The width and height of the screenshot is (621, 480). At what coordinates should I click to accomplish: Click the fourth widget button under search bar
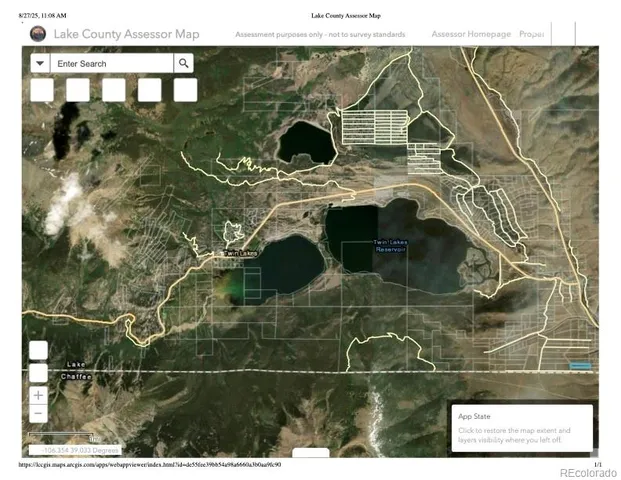coord(150,90)
